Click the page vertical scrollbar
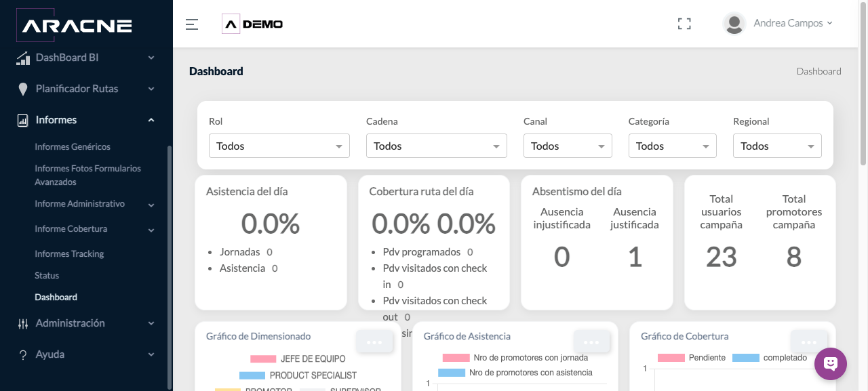The height and width of the screenshot is (391, 868). (863, 85)
